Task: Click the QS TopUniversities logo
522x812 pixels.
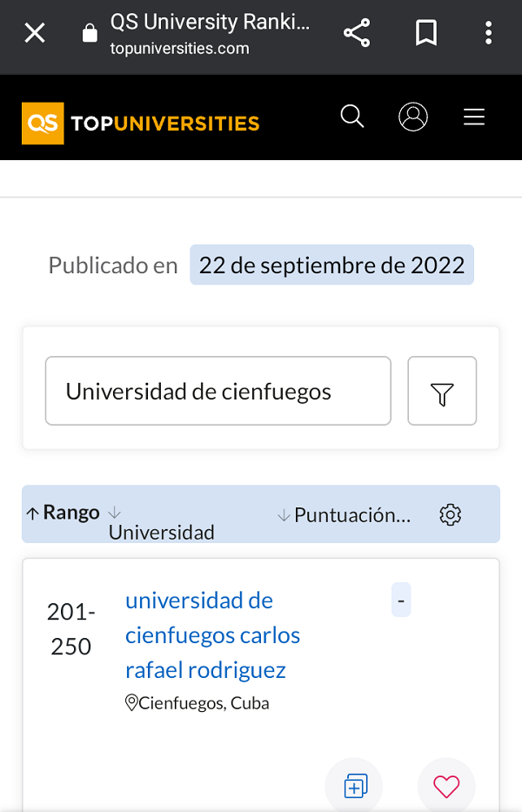Action: pos(140,124)
